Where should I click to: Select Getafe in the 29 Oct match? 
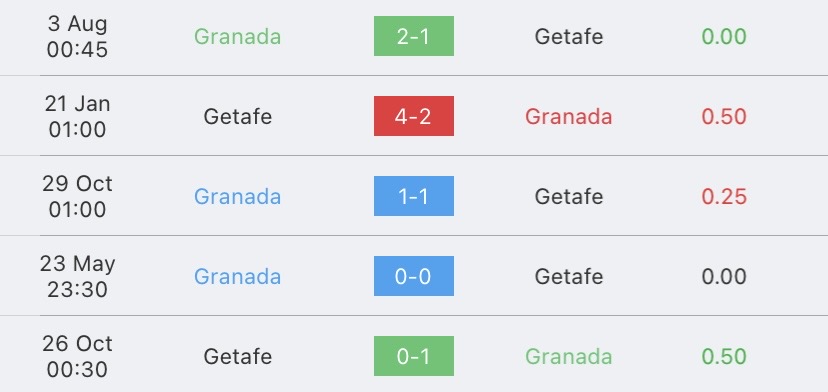click(x=569, y=197)
